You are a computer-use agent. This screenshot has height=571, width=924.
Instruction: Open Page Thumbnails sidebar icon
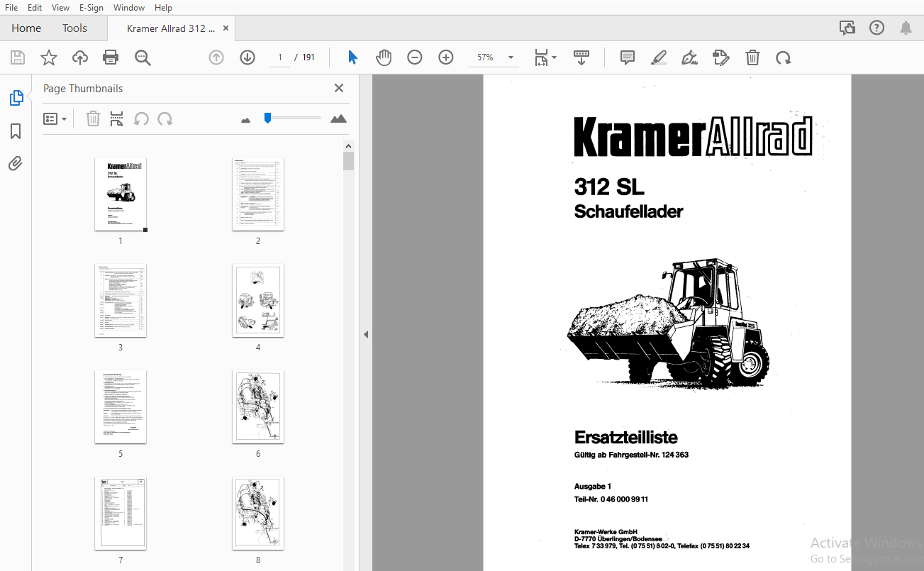point(16,99)
